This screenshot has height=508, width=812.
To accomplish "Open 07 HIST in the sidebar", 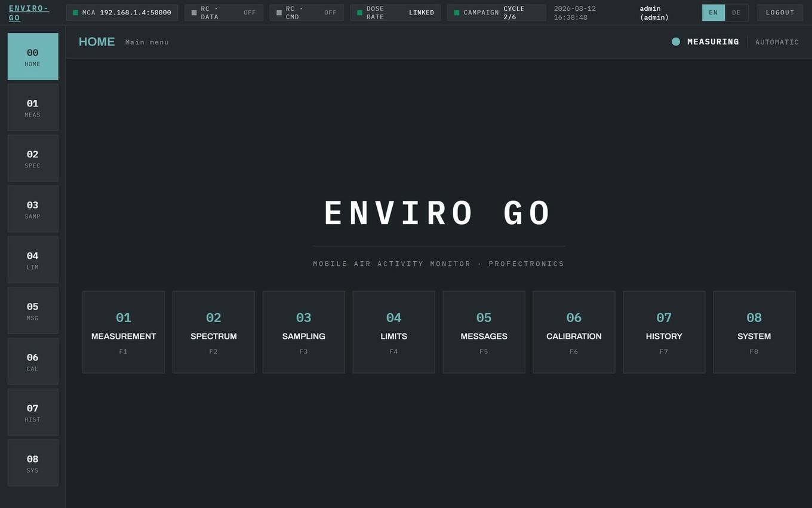I will point(33,412).
